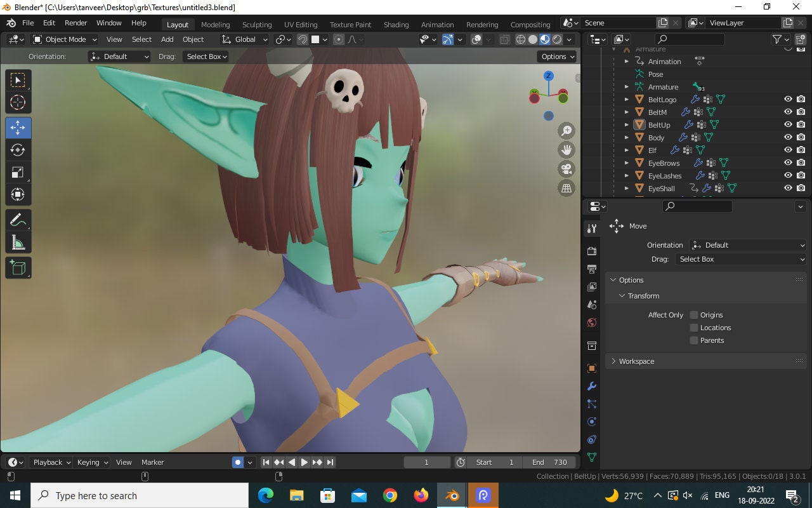
Task: Activate the 3D Cursor tool
Action: click(x=18, y=102)
